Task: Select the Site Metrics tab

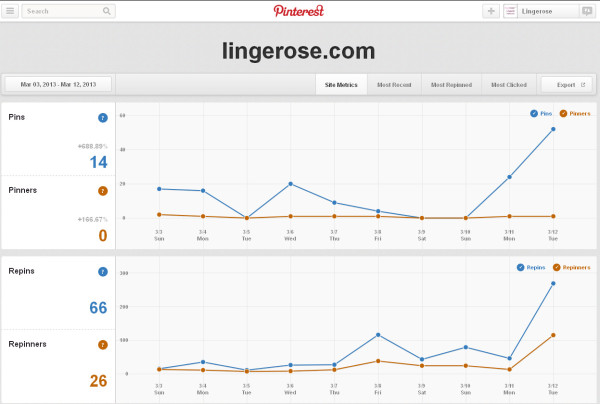Action: pos(341,85)
